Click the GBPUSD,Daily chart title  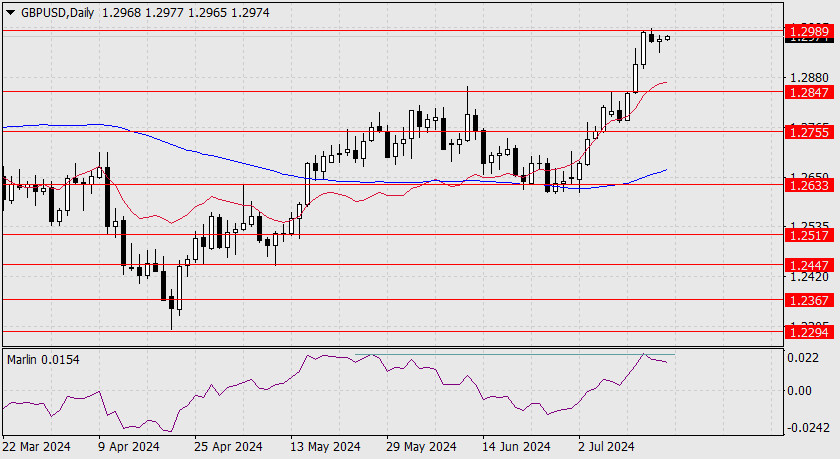(58, 13)
